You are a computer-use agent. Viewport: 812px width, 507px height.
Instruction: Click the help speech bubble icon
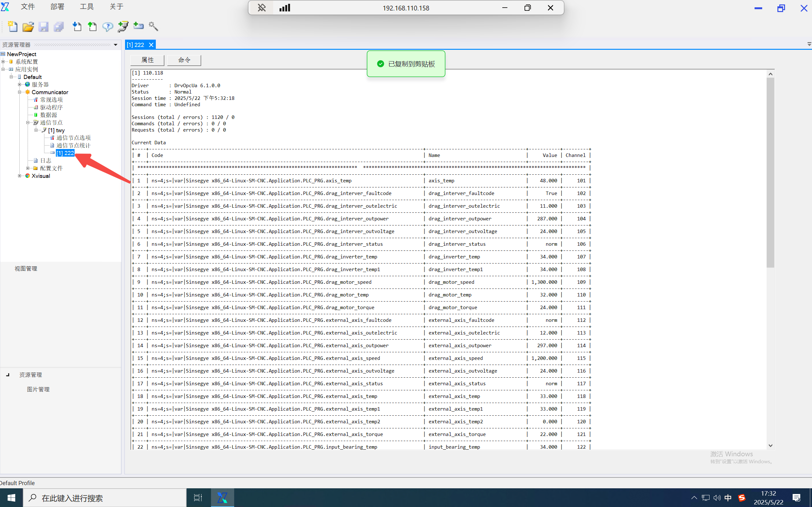point(107,27)
